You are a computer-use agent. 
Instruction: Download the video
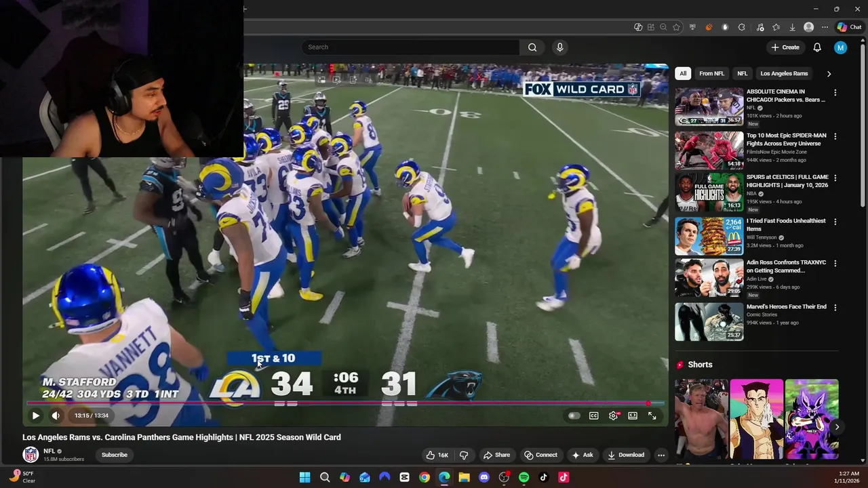tap(625, 455)
